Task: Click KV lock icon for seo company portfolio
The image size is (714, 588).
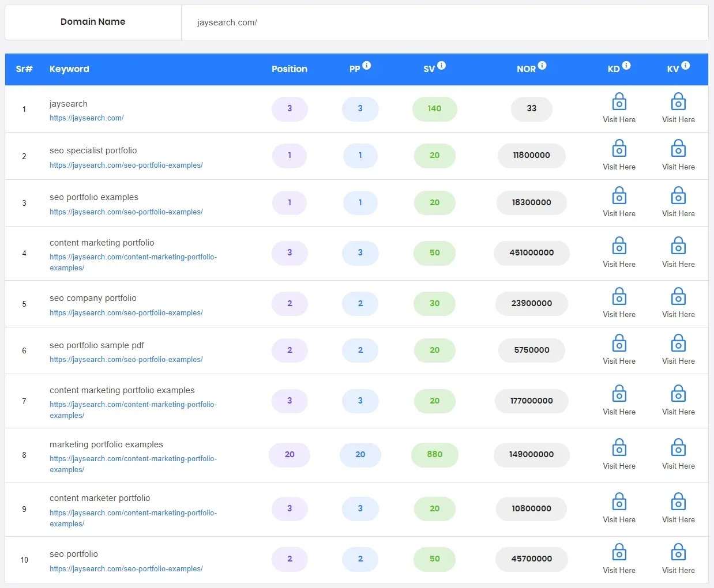Action: tap(678, 296)
